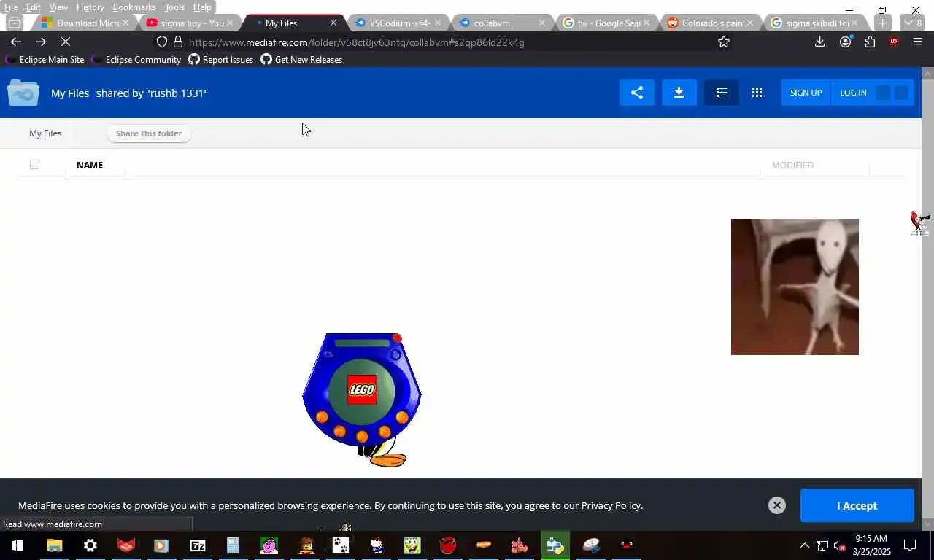Image resolution: width=934 pixels, height=560 pixels.
Task: Open the MediaFire folder logo icon
Action: coord(23,93)
